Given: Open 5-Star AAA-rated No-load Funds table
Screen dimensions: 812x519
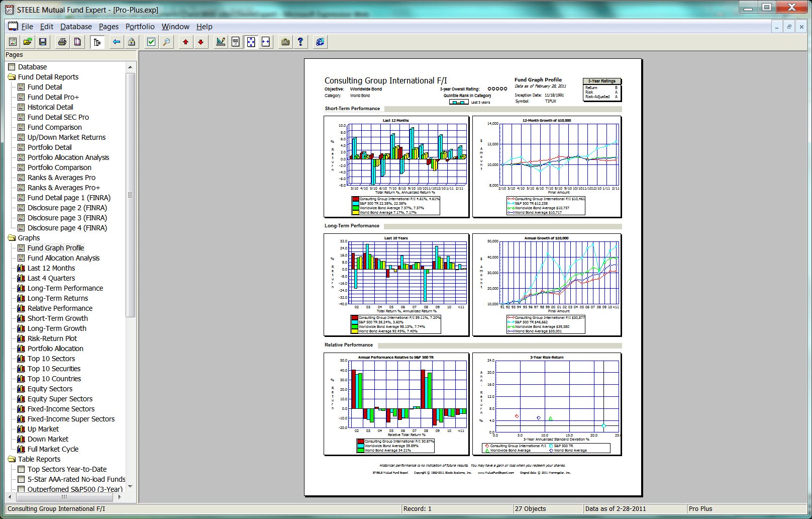Looking at the screenshot, I should coord(76,479).
